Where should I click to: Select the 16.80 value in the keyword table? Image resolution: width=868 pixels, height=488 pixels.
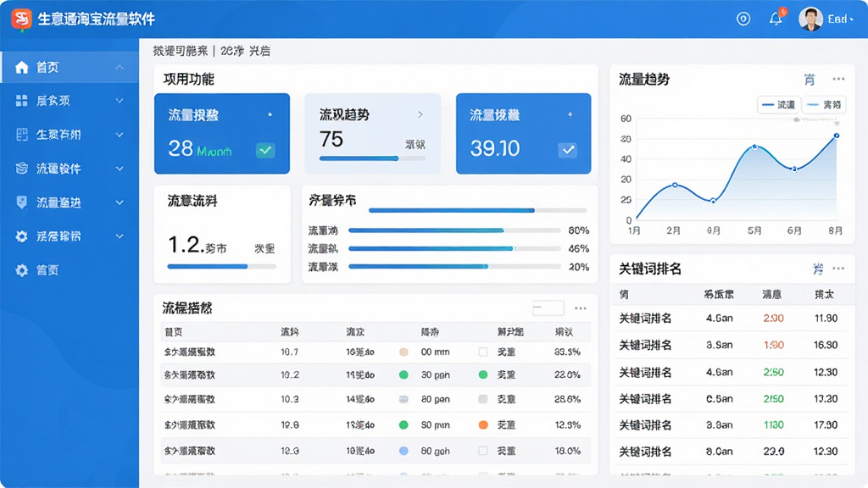826,345
